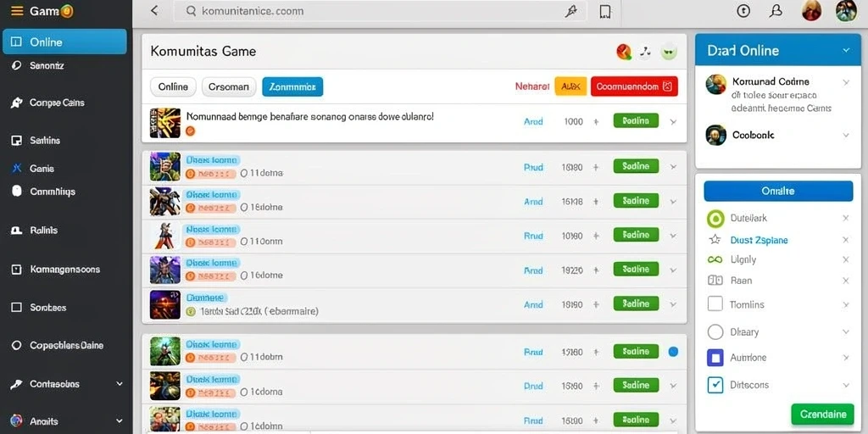Image resolution: width=868 pixels, height=434 pixels.
Task: Click the red Neharat link
Action: (532, 86)
